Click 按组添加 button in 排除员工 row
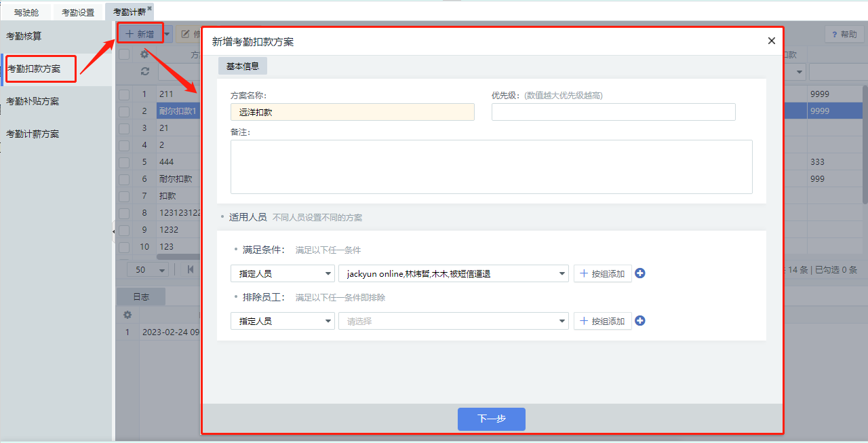 pyautogui.click(x=603, y=321)
